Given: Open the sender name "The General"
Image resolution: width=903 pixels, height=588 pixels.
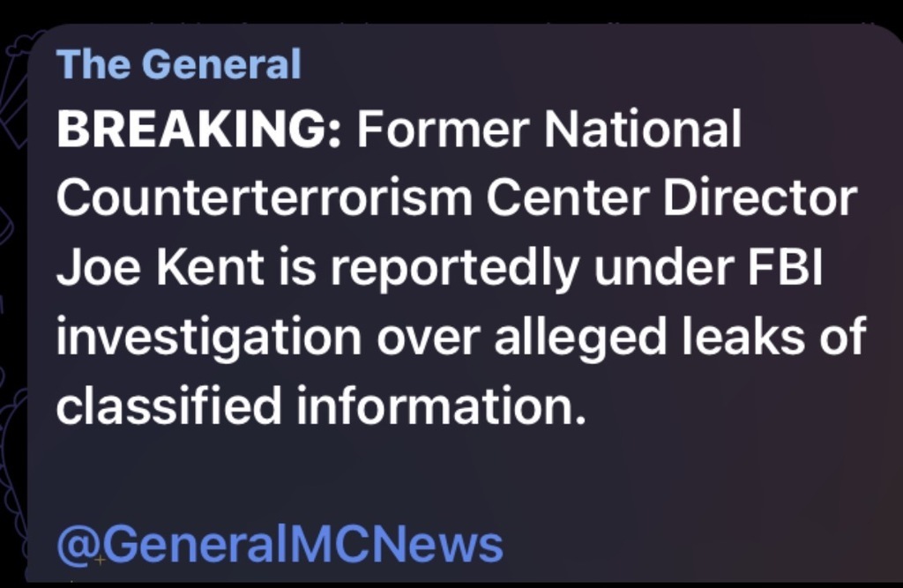Looking at the screenshot, I should tap(179, 64).
